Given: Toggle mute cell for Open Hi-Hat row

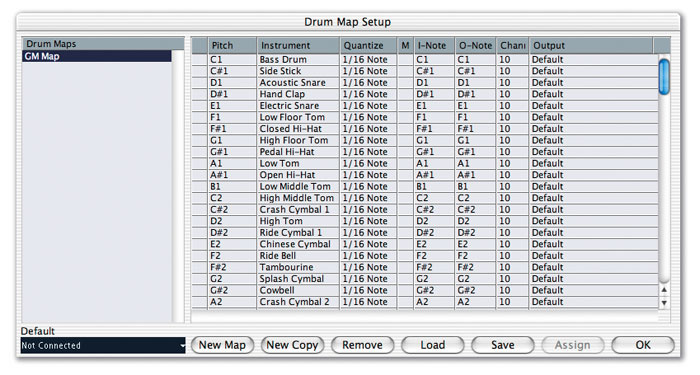Looking at the screenshot, I should pos(405,175).
